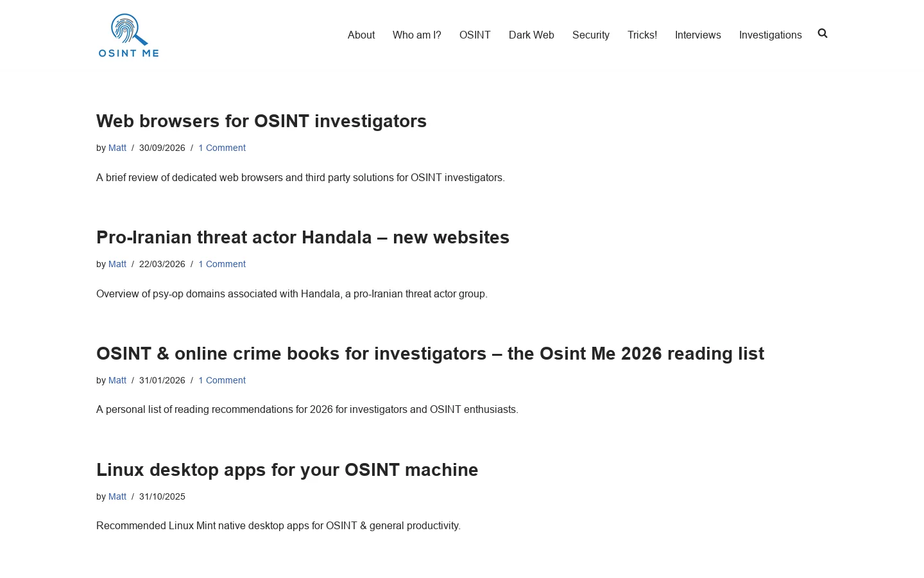
Task: Open the Who am I? page
Action: pos(417,35)
